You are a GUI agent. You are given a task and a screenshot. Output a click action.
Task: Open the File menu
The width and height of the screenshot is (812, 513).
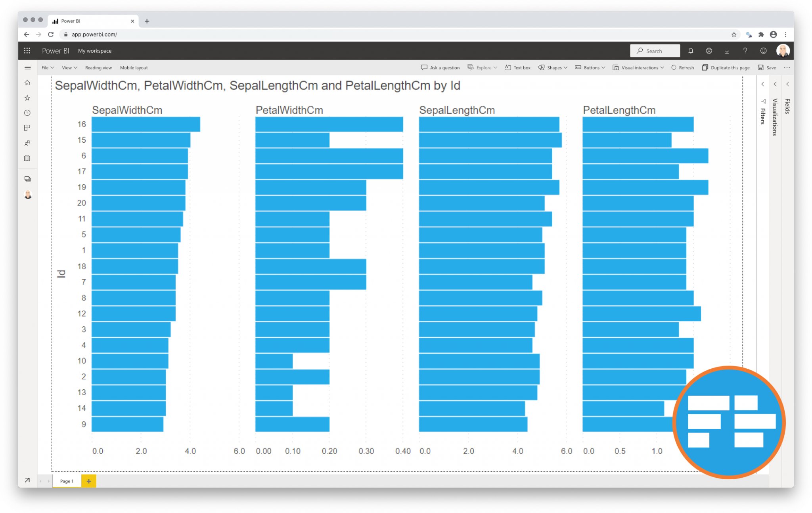click(x=46, y=67)
